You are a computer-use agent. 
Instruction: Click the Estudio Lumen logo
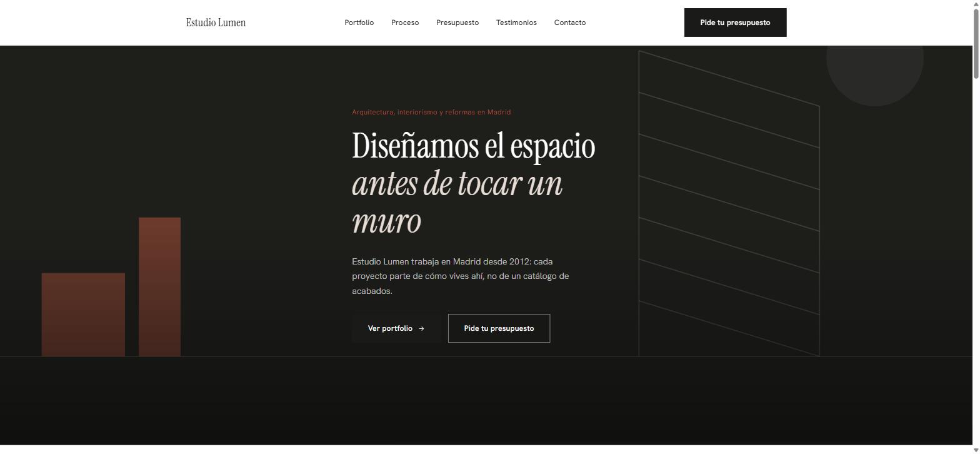tap(216, 23)
